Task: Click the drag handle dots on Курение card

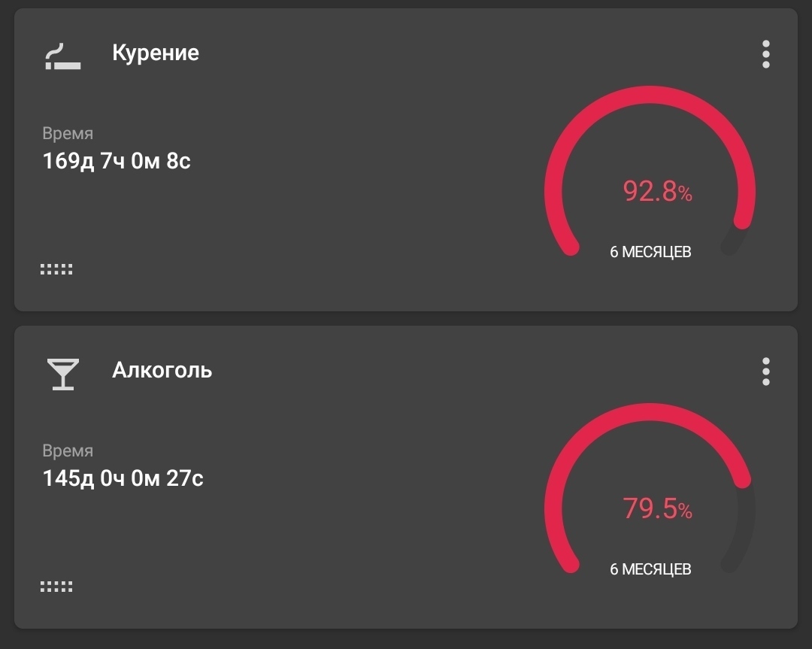Action: coord(56,269)
